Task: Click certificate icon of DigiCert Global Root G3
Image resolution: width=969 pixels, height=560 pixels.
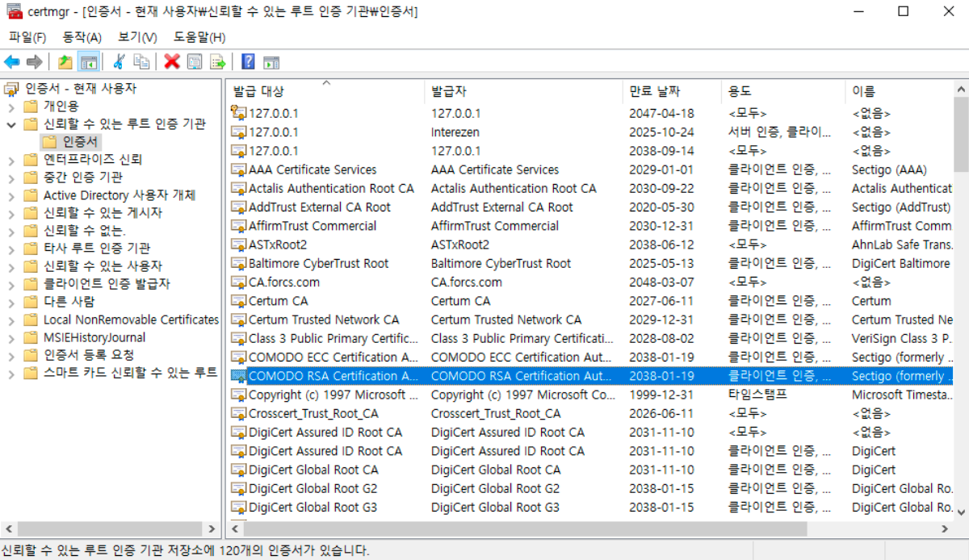Action: pyautogui.click(x=238, y=508)
